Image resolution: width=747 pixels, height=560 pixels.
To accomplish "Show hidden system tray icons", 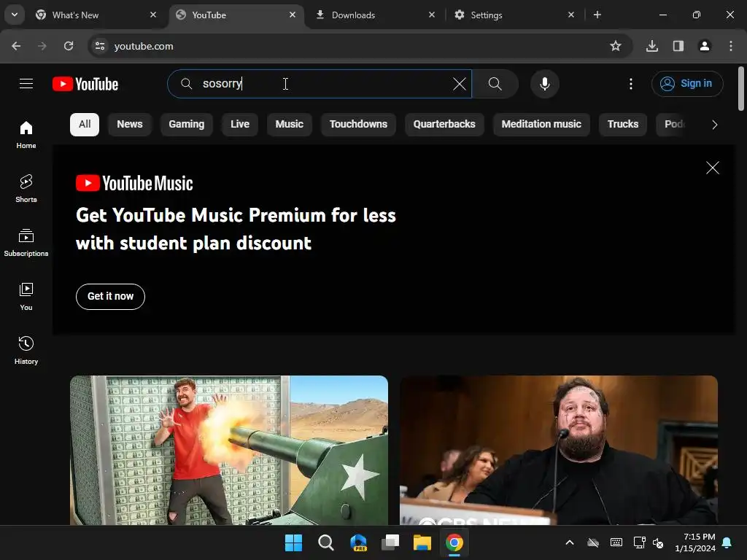I will [x=569, y=542].
